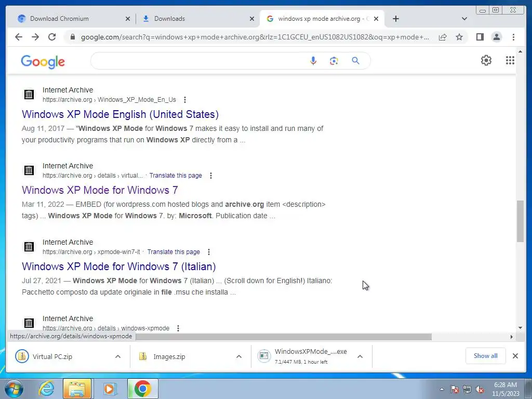Open the tab search dropdown chevron

(464, 19)
